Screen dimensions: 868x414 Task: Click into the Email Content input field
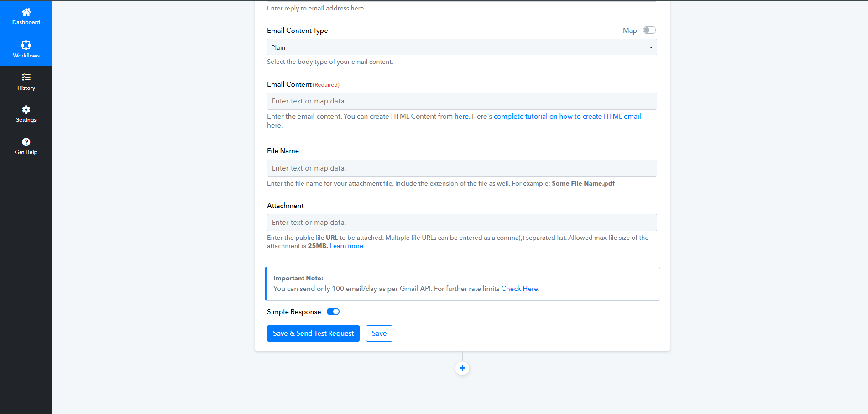click(x=461, y=101)
